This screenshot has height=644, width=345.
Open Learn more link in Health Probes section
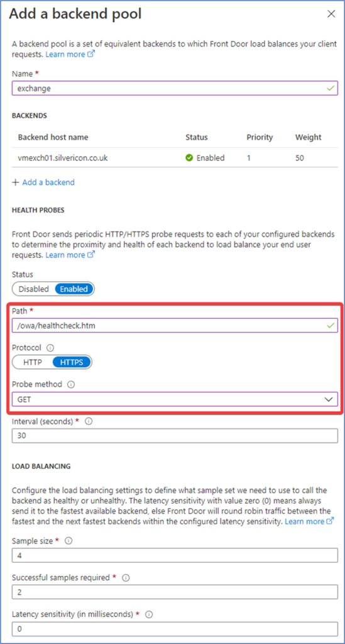coord(70,255)
